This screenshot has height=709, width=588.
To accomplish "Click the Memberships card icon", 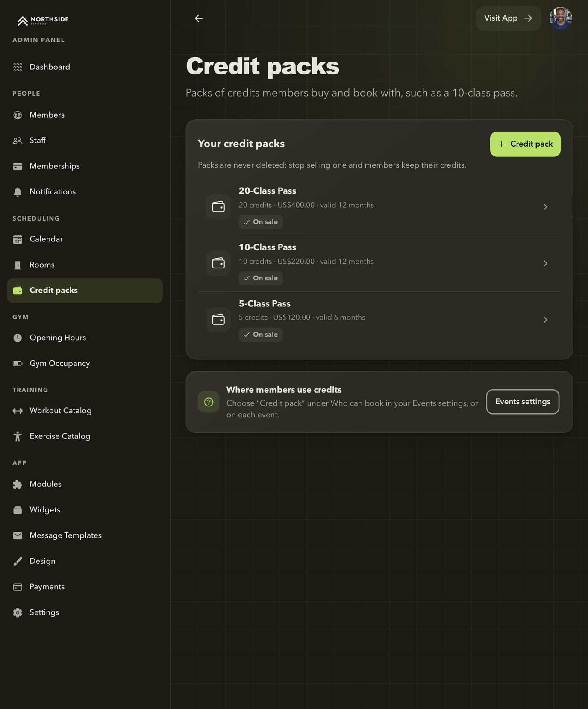I will coord(18,166).
